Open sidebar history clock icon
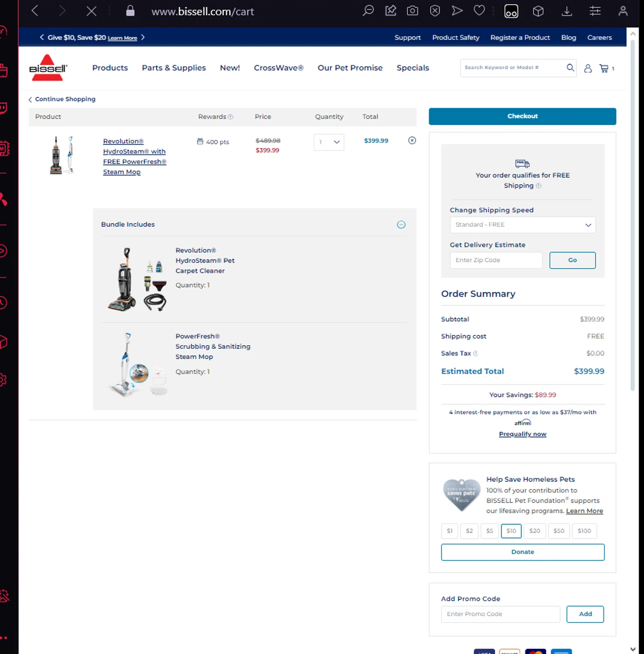The height and width of the screenshot is (654, 644). click(3, 302)
